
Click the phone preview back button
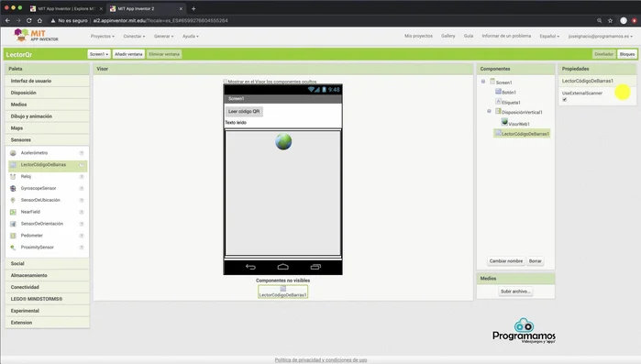coord(250,267)
